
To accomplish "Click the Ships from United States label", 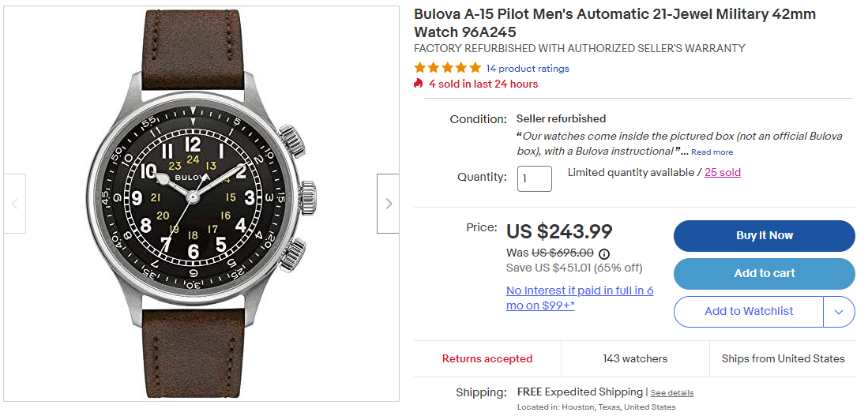I will (783, 359).
